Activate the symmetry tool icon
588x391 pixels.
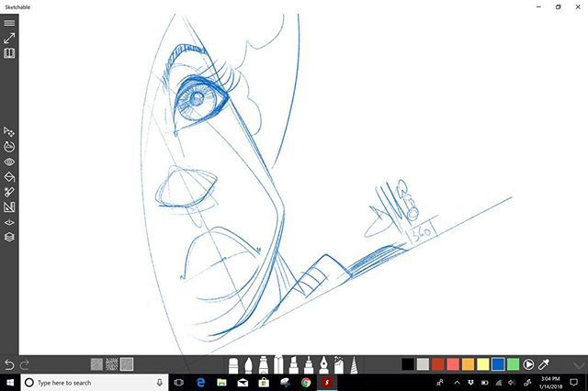[9, 222]
